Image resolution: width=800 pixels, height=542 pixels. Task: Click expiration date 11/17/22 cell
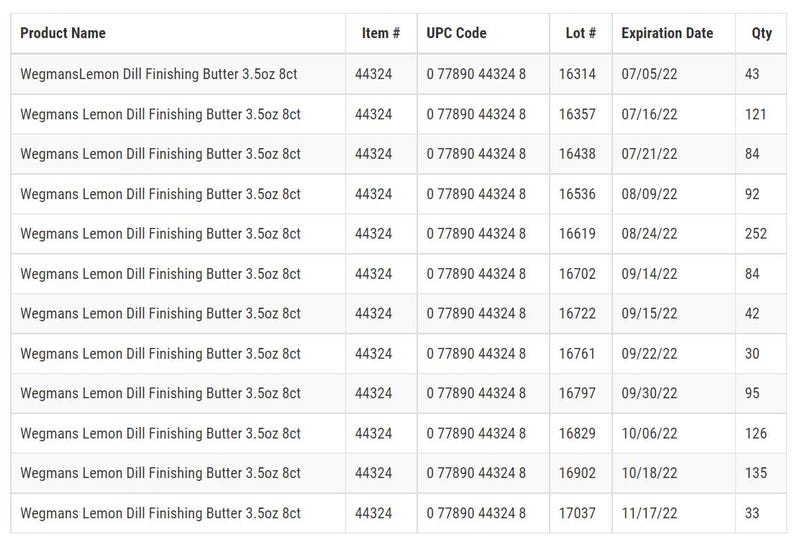(649, 513)
